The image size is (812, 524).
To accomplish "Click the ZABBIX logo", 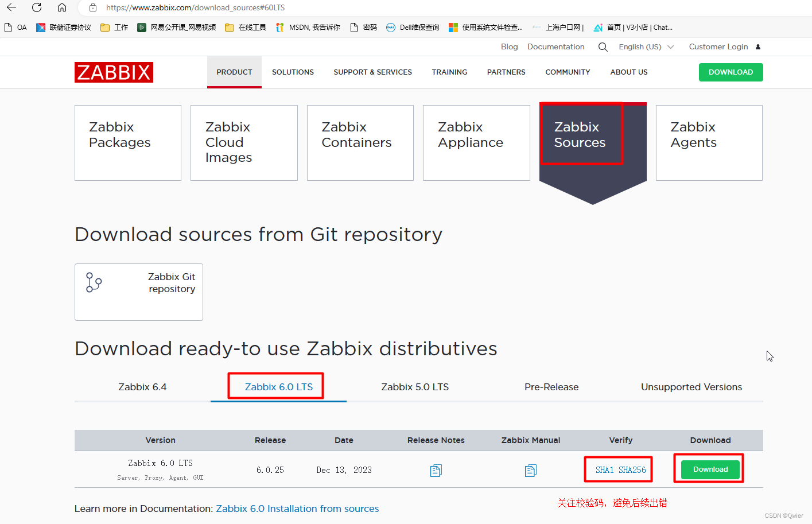I will click(x=114, y=72).
